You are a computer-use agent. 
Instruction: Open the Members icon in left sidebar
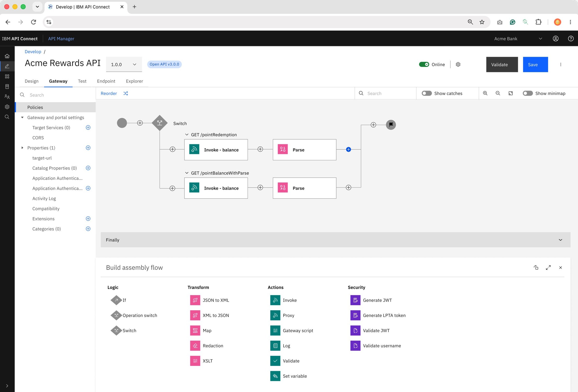(x=7, y=97)
